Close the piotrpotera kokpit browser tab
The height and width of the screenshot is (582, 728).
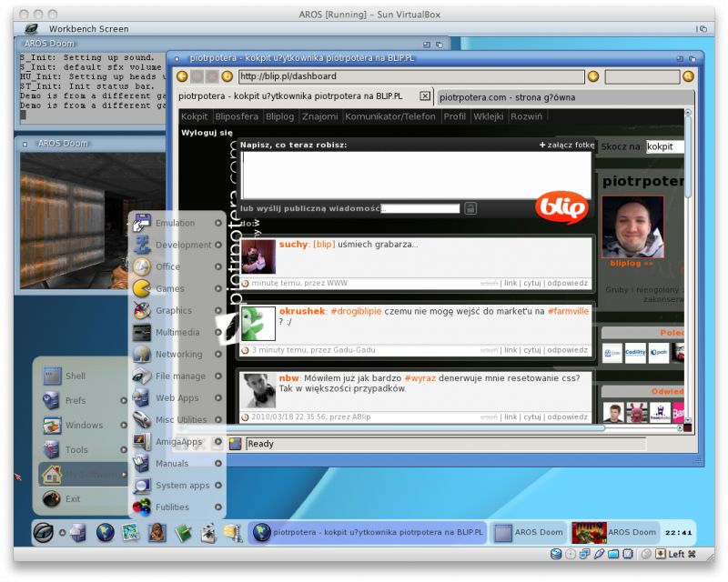pos(425,96)
